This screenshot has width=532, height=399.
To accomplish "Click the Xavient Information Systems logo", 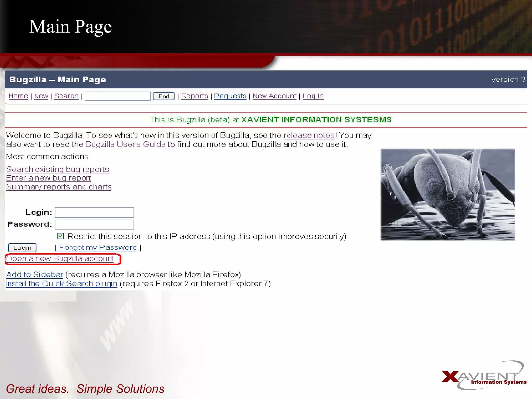I will click(484, 375).
